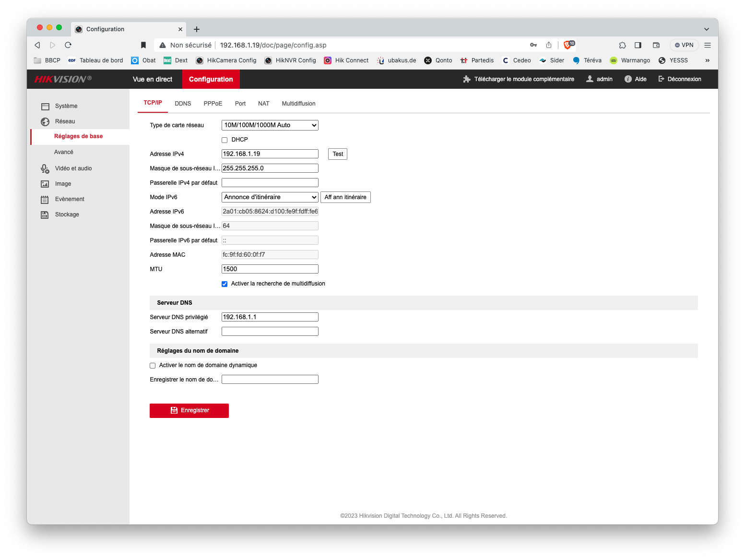Expand the browser tab list chevron
Screen dimensions: 745x560
[706, 29]
